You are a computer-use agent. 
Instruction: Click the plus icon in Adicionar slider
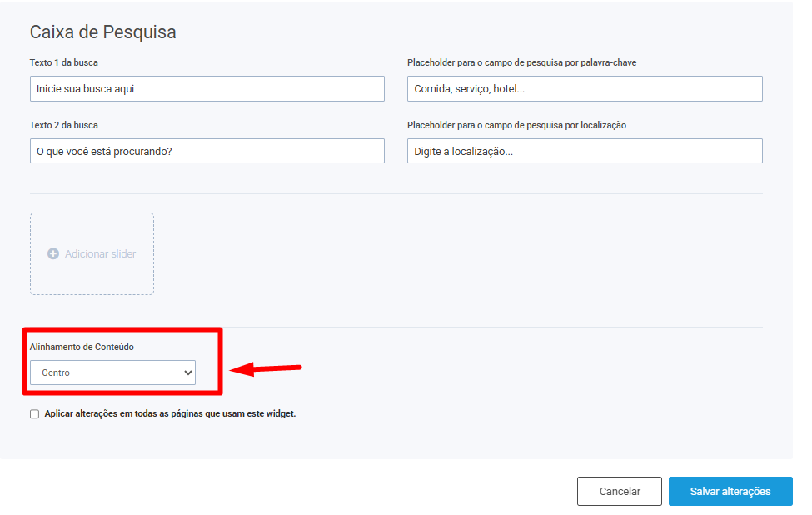pos(52,253)
